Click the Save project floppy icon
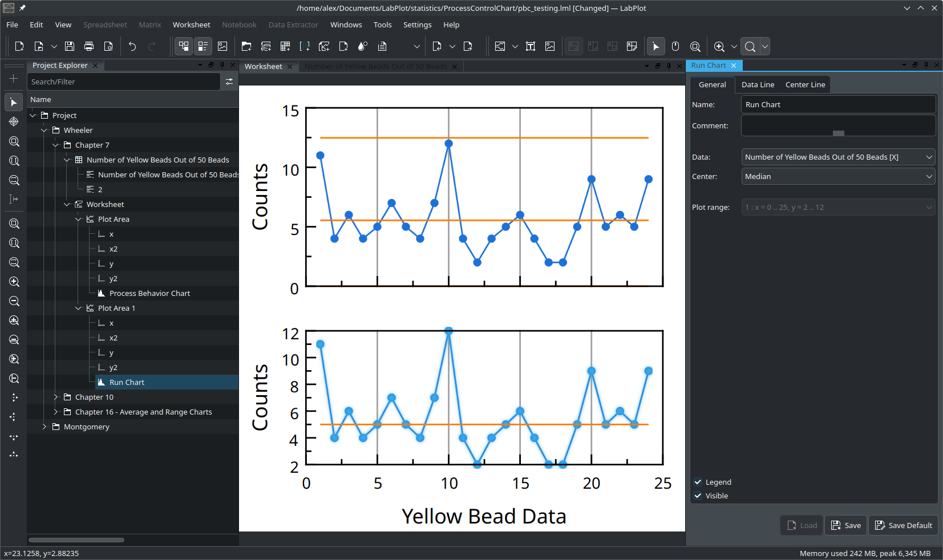Screen dimensions: 943x560 (x=70, y=47)
